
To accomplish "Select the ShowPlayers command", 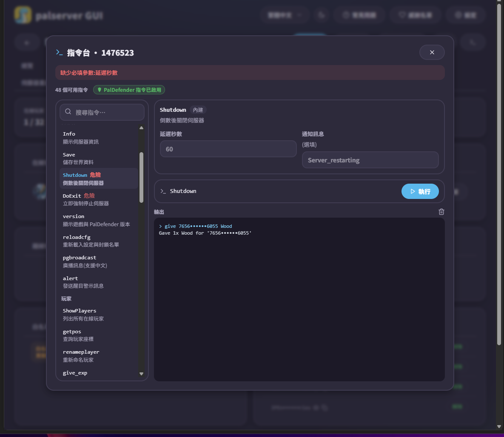I will coord(99,314).
